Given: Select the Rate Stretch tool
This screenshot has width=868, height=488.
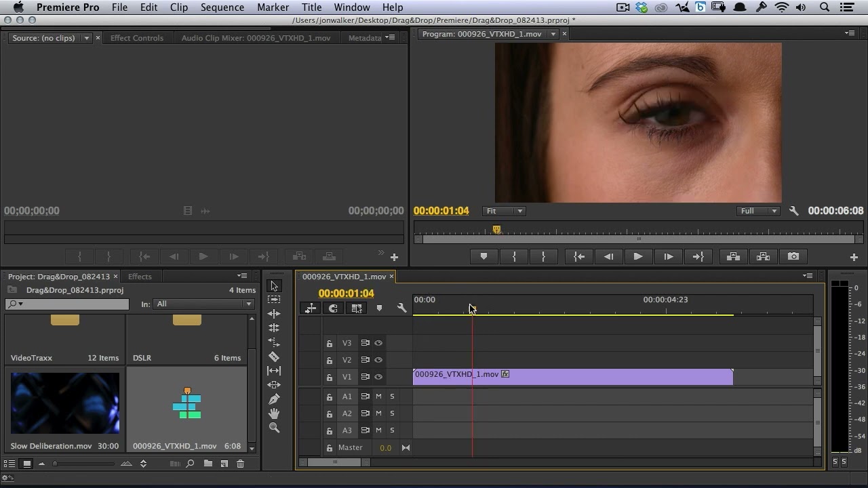Looking at the screenshot, I should [274, 342].
